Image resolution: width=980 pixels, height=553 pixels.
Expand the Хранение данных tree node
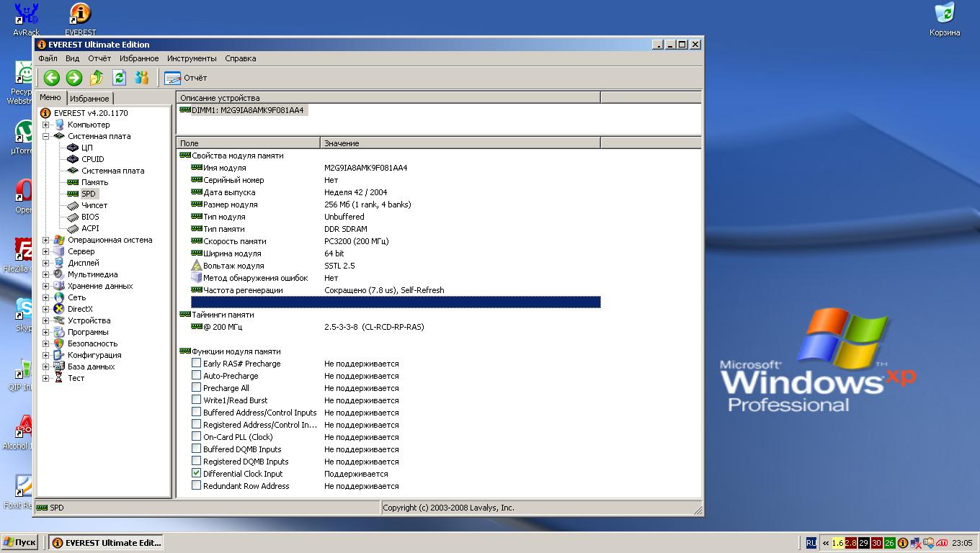45,286
